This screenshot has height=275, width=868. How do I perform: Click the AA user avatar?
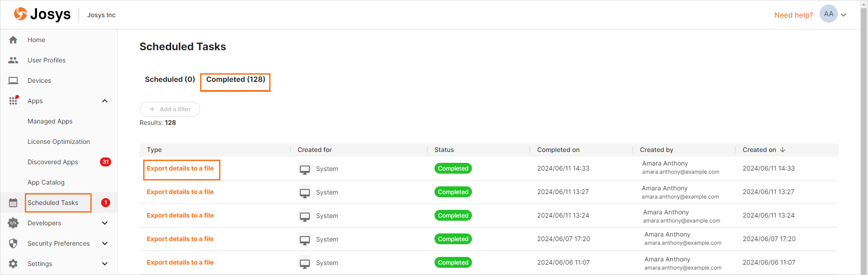[x=828, y=14]
